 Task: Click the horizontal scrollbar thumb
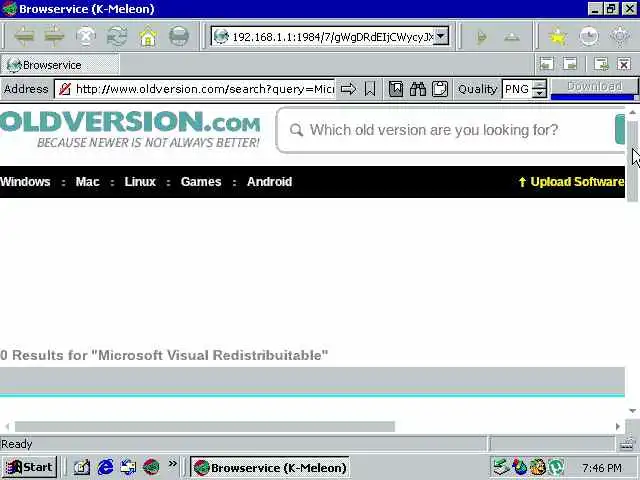pyautogui.click(x=204, y=427)
